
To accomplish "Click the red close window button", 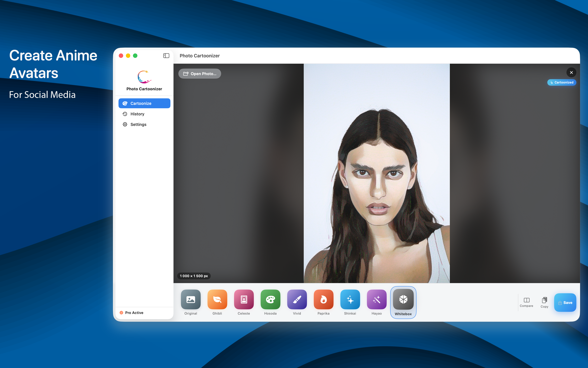I will click(x=121, y=56).
